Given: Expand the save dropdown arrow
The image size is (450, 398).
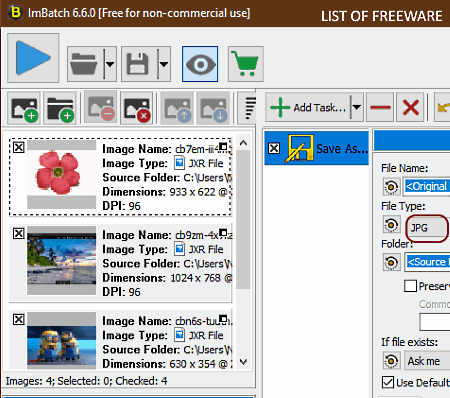Looking at the screenshot, I should click(x=164, y=64).
